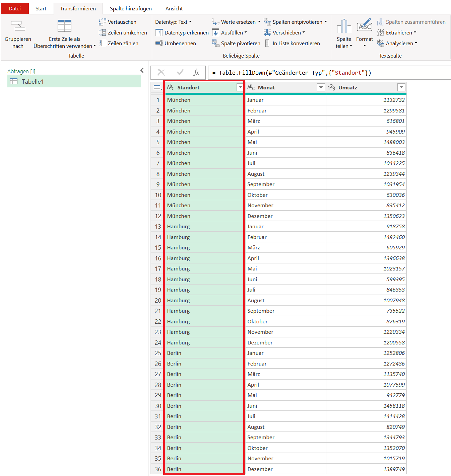The height and width of the screenshot is (476, 451).
Task: Click the Format ABC icon
Action: (365, 25)
